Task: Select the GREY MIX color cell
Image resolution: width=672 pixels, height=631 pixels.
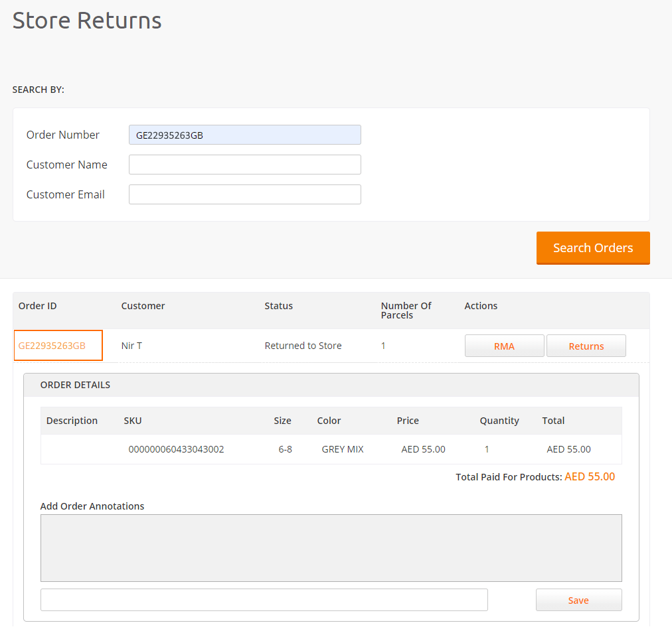Action: [343, 449]
